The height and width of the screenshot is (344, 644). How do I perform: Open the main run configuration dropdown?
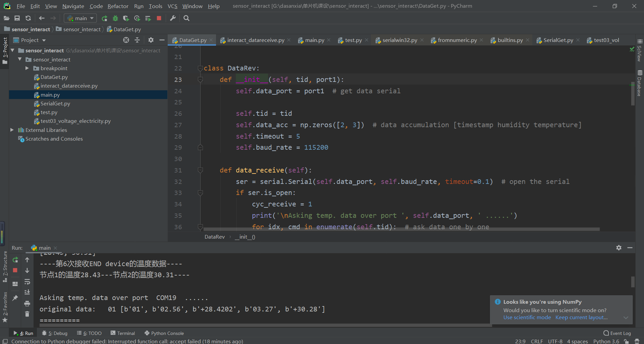coord(80,18)
